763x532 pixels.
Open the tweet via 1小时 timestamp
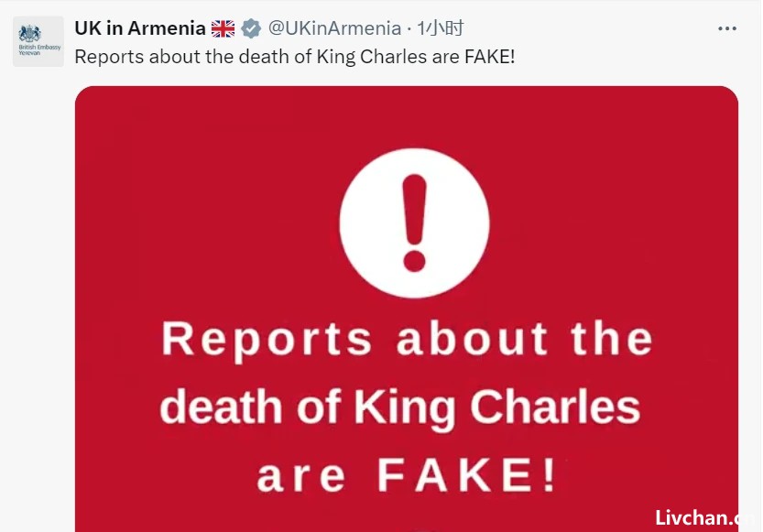441,28
